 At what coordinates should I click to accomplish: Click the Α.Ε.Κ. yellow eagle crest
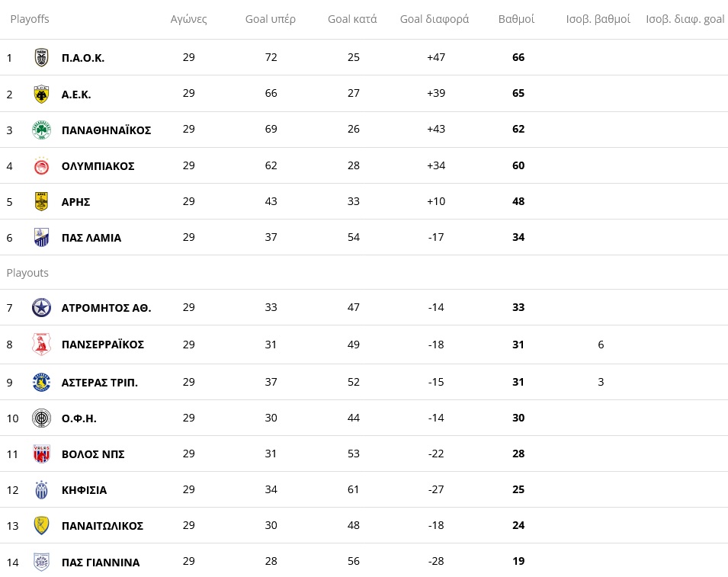(x=41, y=95)
